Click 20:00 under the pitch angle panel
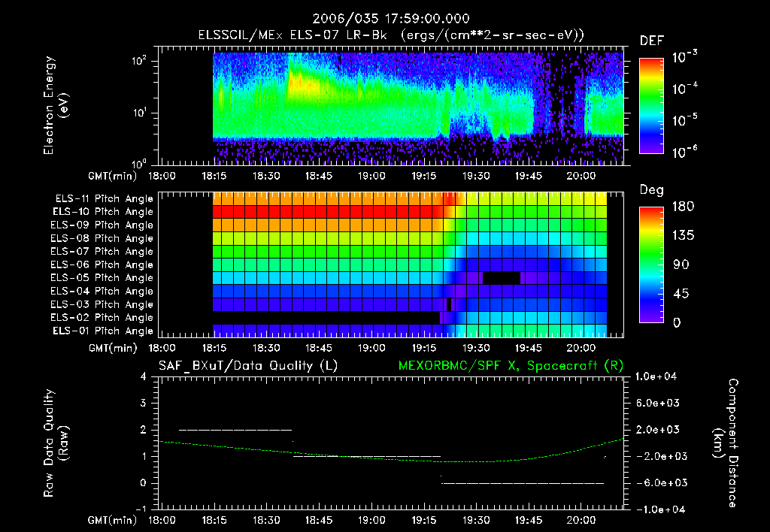This screenshot has width=770, height=532. tap(581, 348)
